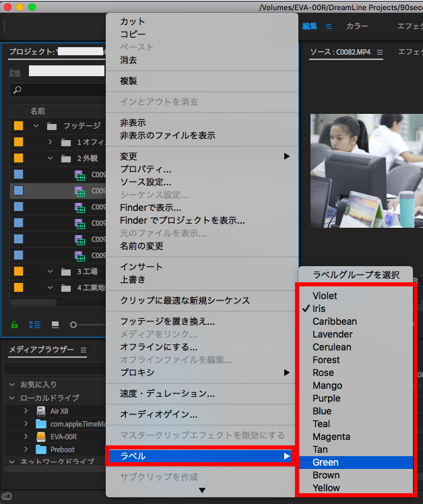Screen dimensions: 423x504
Task: Click the Air X8 drive icon
Action: pos(41,411)
